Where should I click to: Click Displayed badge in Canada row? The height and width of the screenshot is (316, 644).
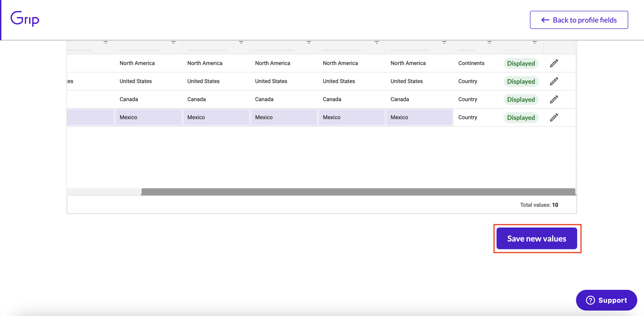coord(521,99)
